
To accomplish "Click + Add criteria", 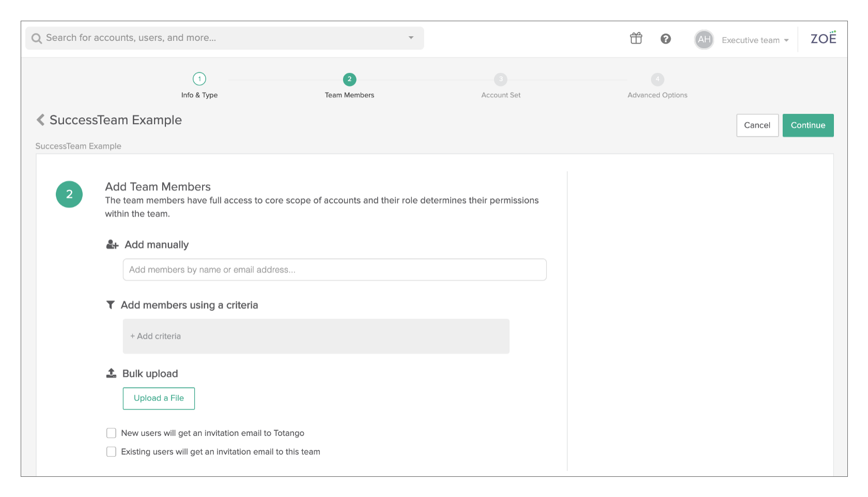I will click(x=156, y=336).
